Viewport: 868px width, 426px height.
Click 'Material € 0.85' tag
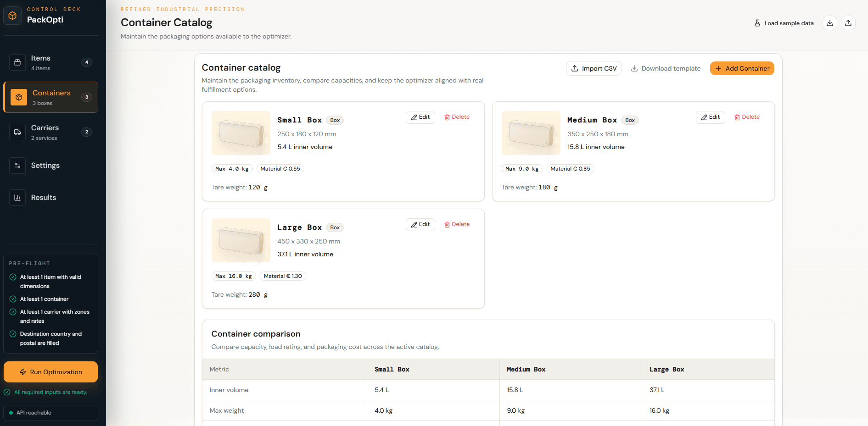pos(571,169)
